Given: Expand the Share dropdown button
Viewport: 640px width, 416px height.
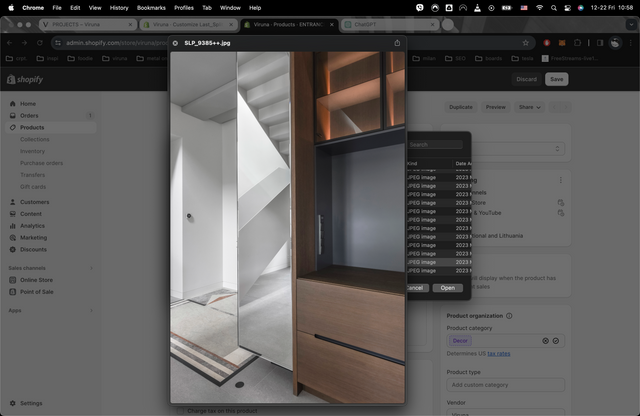Looking at the screenshot, I should coord(529,107).
